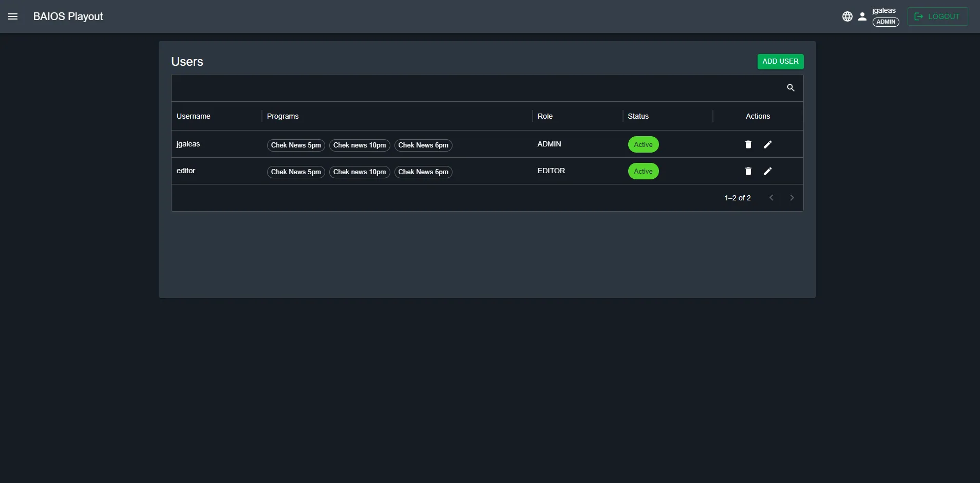
Task: Click Chek News 6pm chip for jgaleas
Action: point(423,145)
